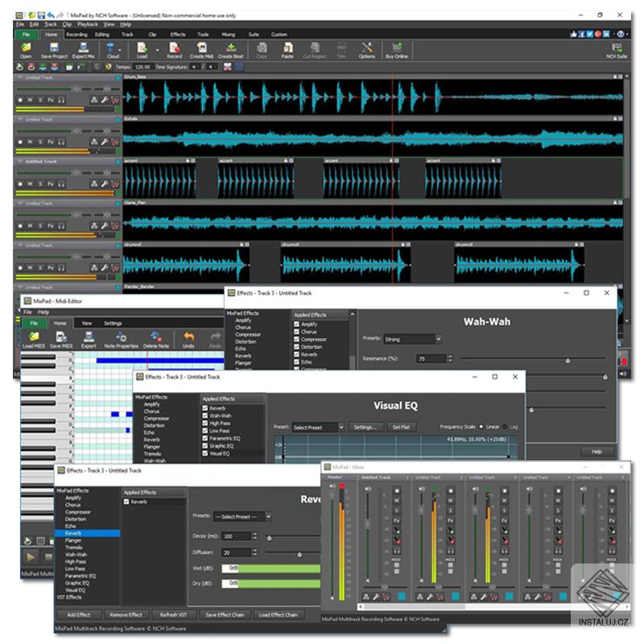Image resolution: width=644 pixels, height=644 pixels.
Task: Open the Recording ribbon tab
Action: point(76,35)
